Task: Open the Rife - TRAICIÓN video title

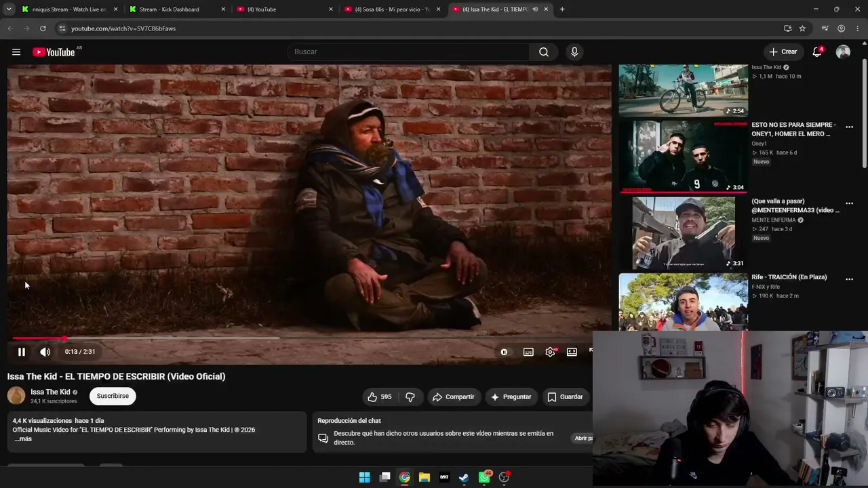Action: pos(789,277)
